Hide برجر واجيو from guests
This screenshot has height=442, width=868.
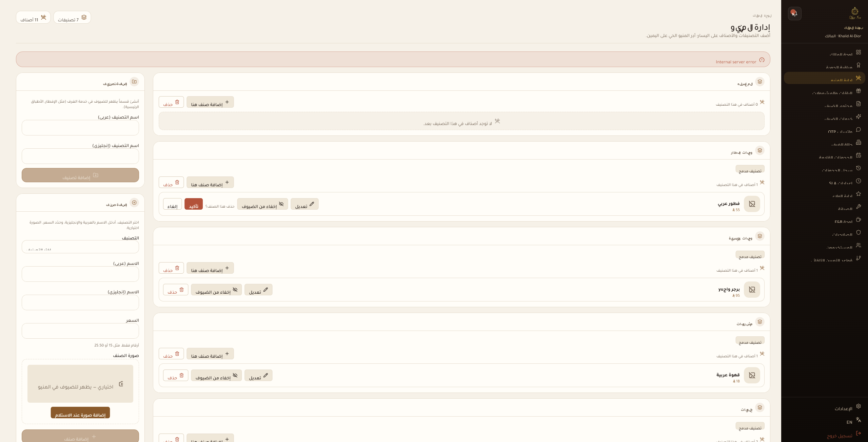click(216, 290)
